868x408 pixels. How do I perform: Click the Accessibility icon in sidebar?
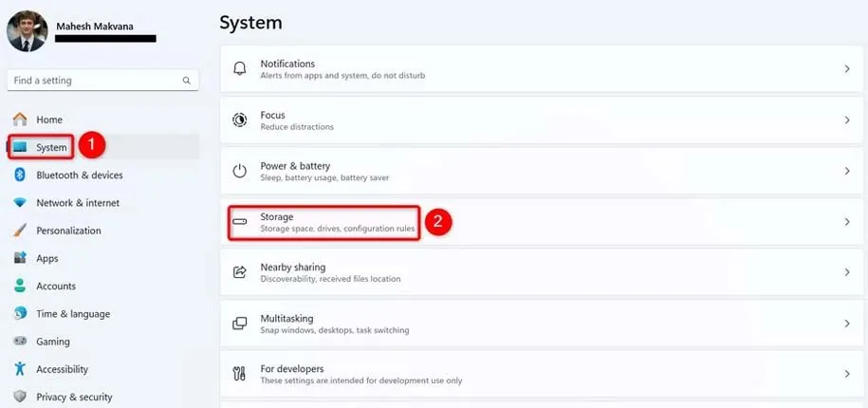[x=20, y=369]
